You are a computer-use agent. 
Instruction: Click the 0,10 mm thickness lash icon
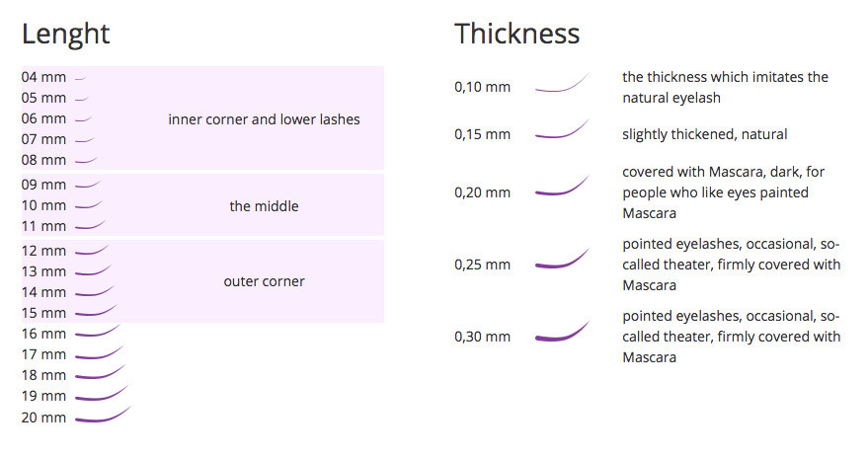click(562, 82)
